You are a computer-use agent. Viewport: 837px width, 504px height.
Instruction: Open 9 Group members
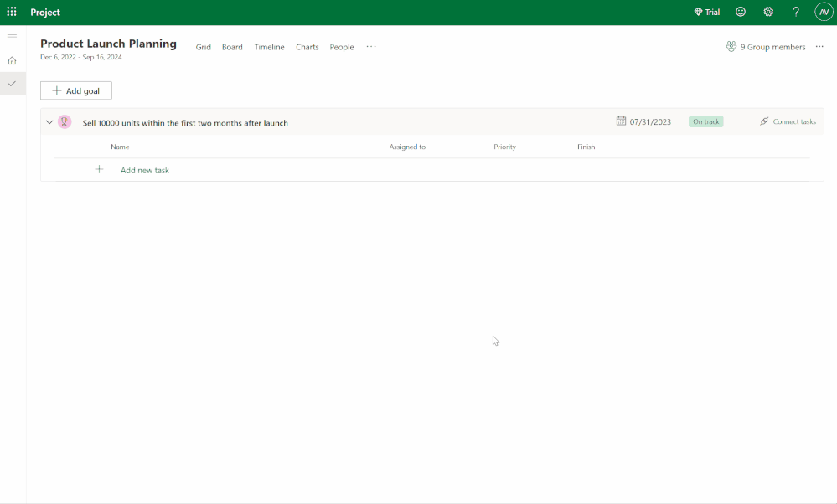tap(772, 47)
